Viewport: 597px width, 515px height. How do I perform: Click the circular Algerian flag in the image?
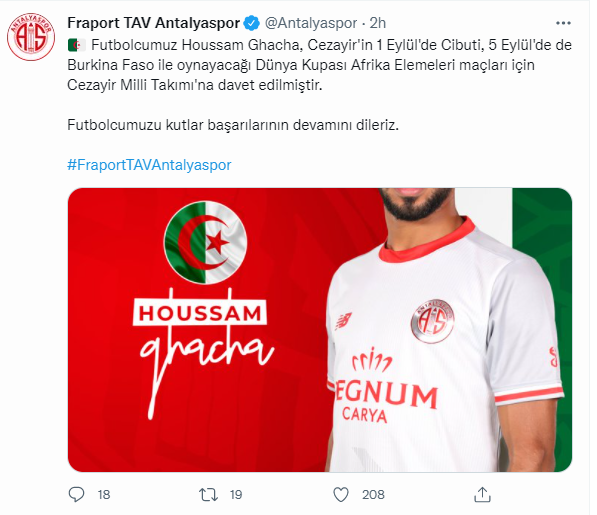click(205, 242)
